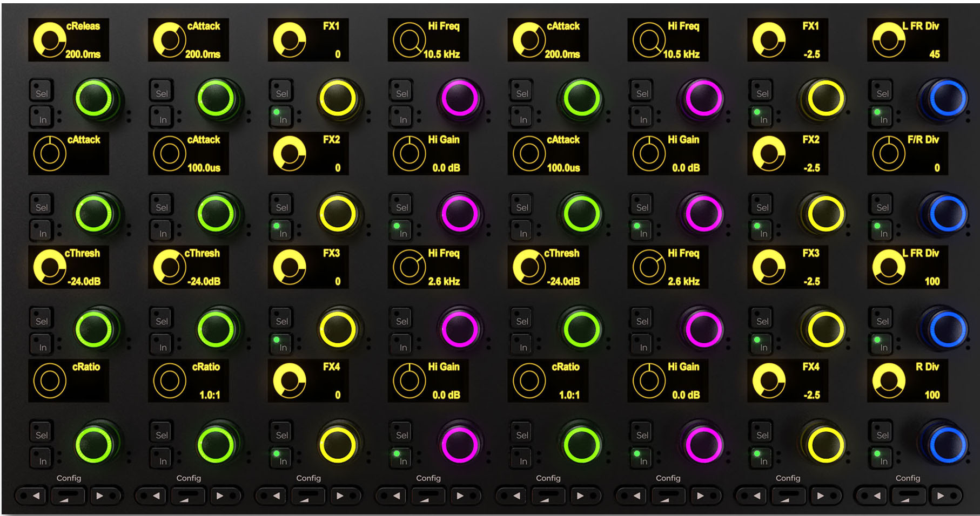Click the Sel button below the FX3 -2.5 display
This screenshot has width=980, height=516.
coord(761,318)
